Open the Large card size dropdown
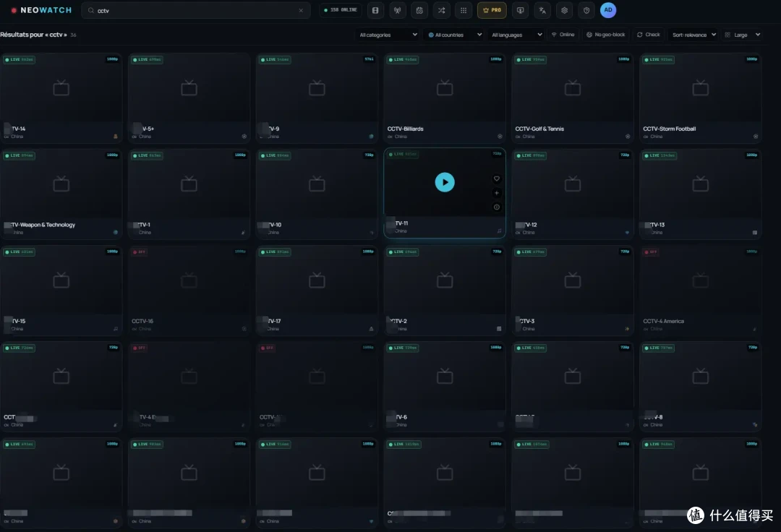The width and height of the screenshot is (781, 532). point(742,35)
